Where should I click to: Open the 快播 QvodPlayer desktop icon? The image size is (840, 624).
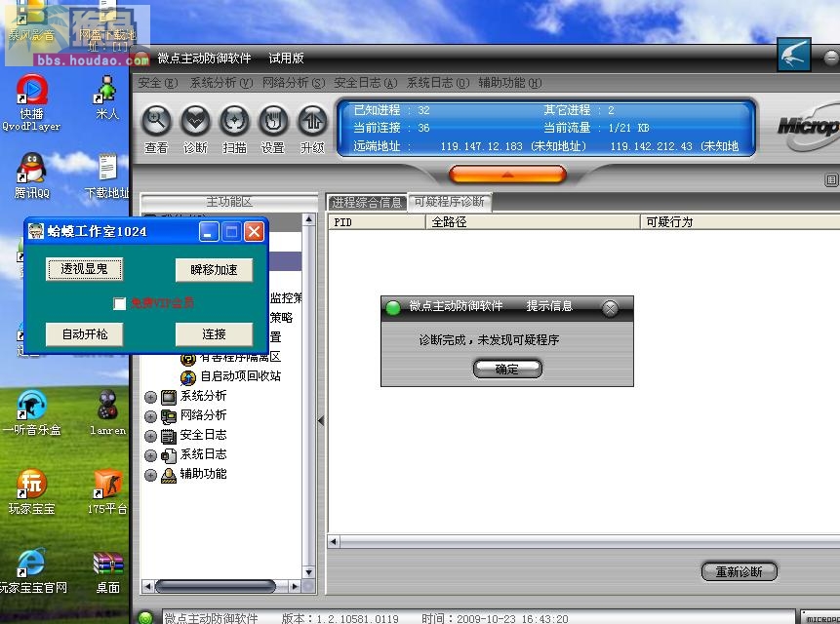pyautogui.click(x=31, y=90)
